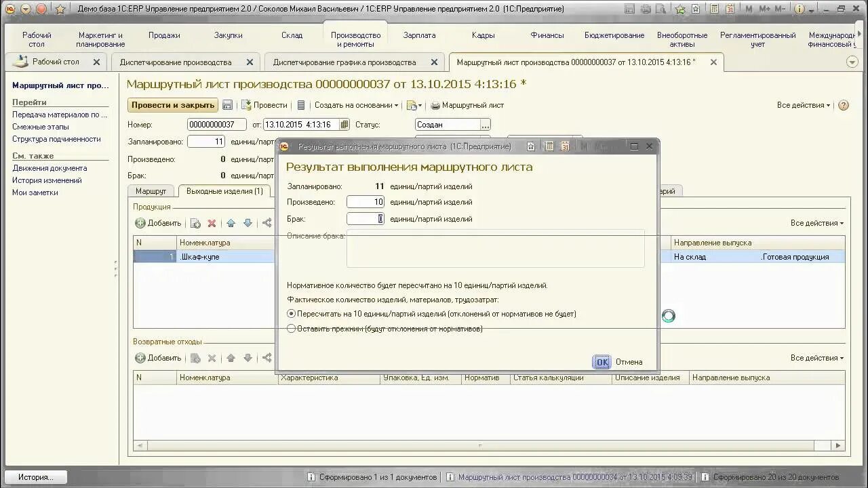
Task: Click Добавить in Продукция section
Action: (158, 223)
